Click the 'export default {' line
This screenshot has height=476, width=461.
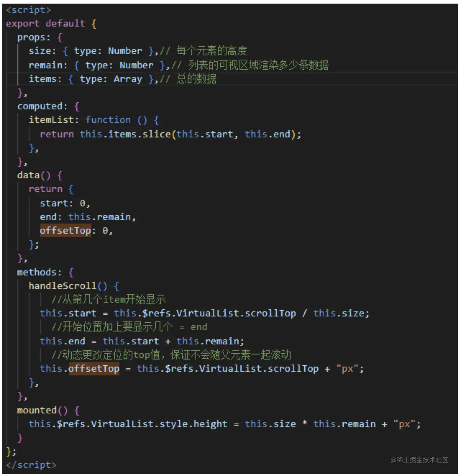(x=51, y=24)
